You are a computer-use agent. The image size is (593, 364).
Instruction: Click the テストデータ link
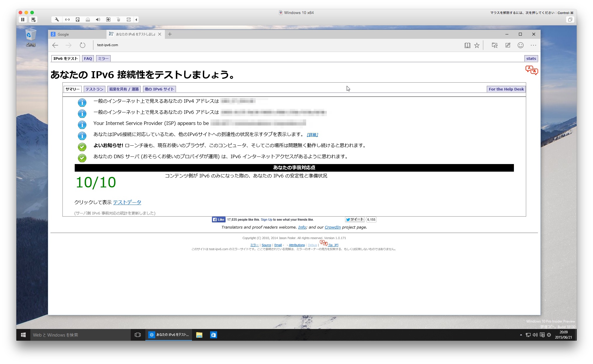[127, 202]
